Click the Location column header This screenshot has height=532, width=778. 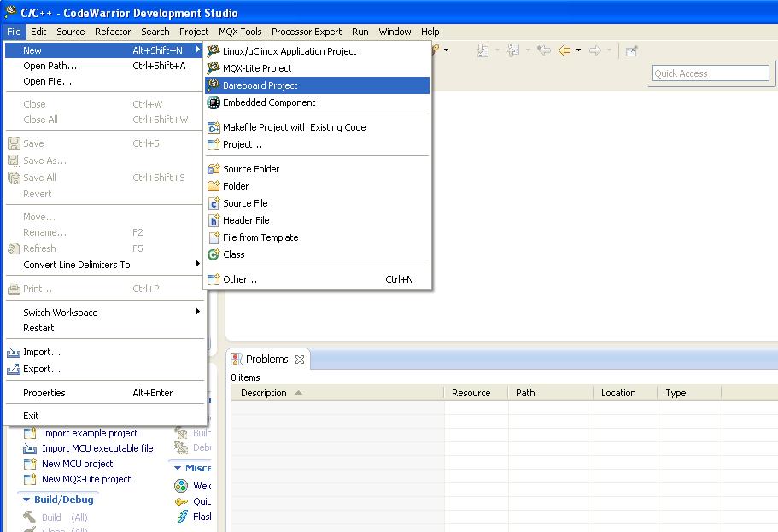(x=626, y=393)
